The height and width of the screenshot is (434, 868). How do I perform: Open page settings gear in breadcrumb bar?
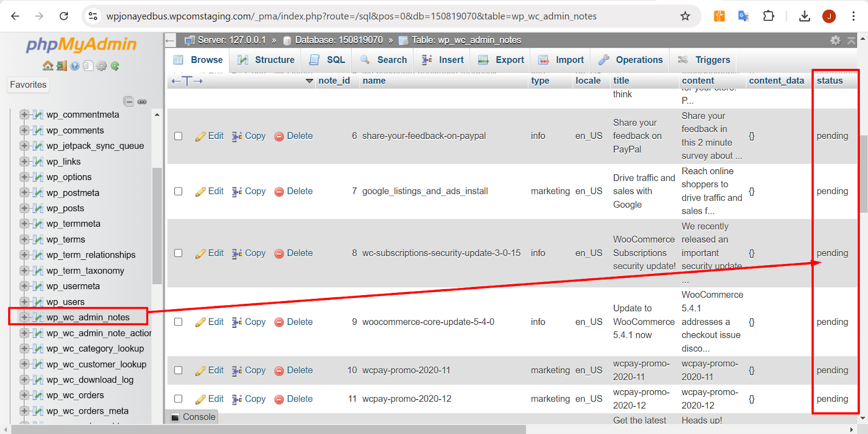click(x=835, y=40)
